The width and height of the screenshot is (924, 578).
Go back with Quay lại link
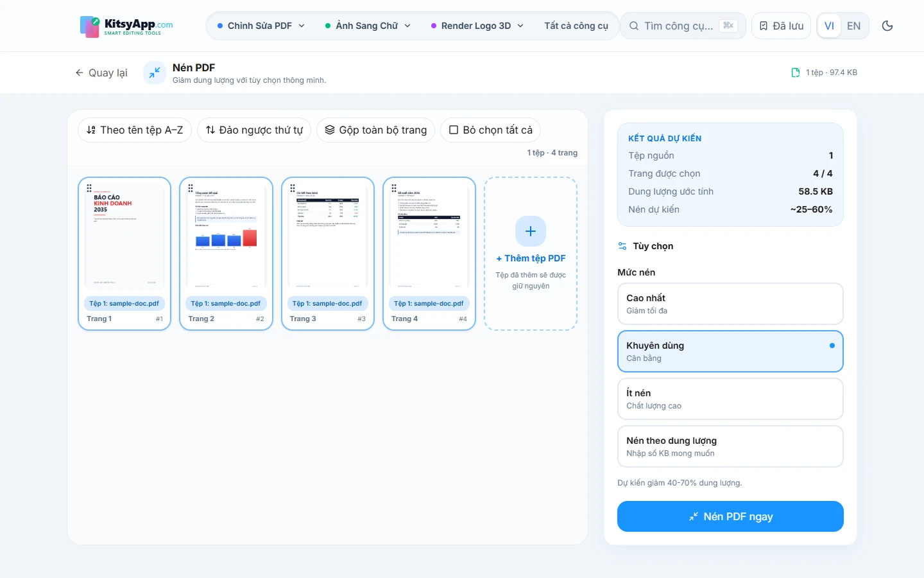pos(101,73)
